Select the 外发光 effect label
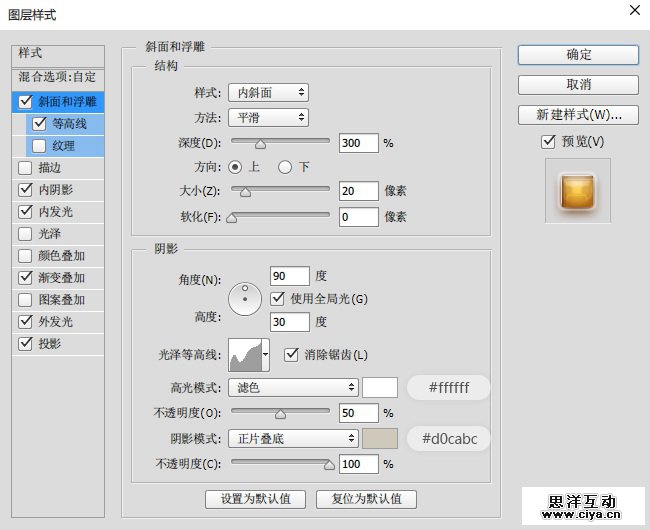The height and width of the screenshot is (530, 650). (56, 322)
